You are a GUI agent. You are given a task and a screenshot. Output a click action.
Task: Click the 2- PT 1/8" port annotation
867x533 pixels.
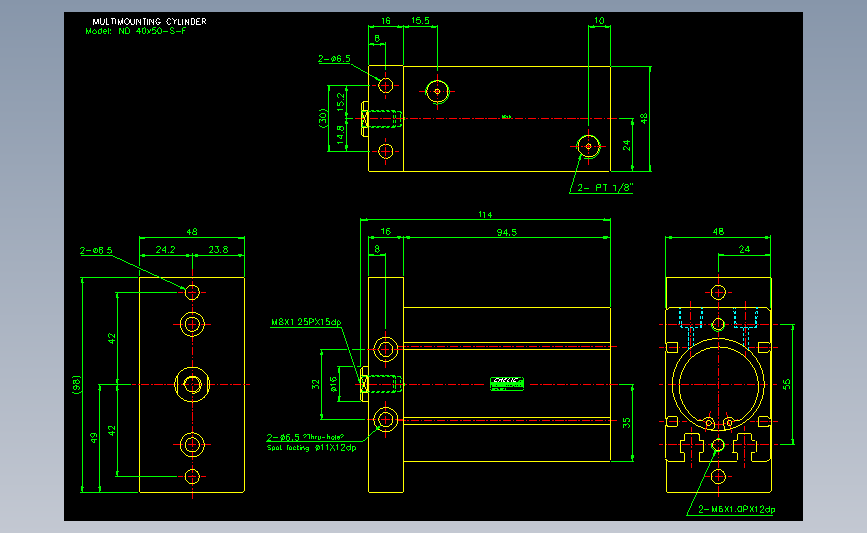604,188
